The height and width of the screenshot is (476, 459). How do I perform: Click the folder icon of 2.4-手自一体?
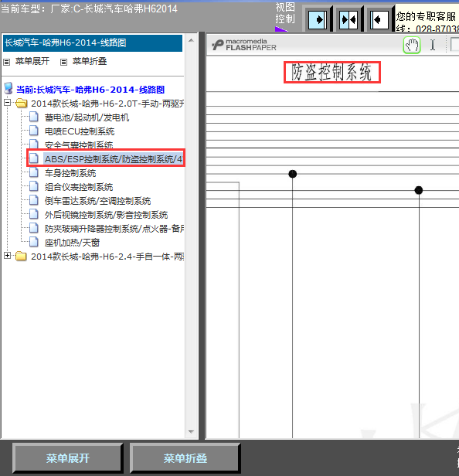click(x=22, y=257)
